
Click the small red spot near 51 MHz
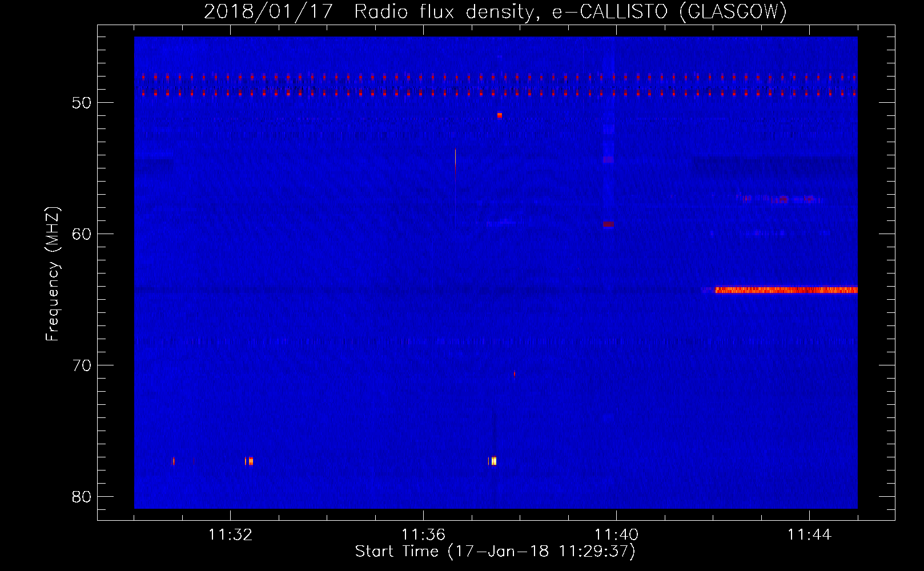[x=500, y=115]
